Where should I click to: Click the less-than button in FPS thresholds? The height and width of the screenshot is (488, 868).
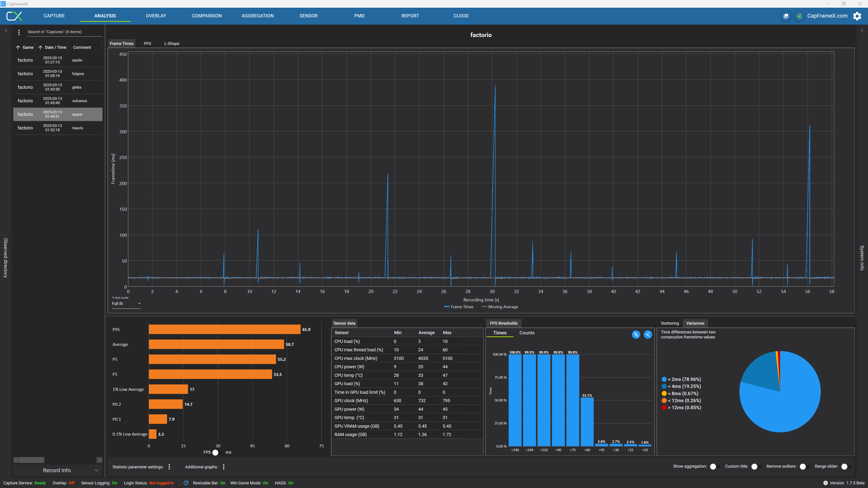[x=648, y=334]
